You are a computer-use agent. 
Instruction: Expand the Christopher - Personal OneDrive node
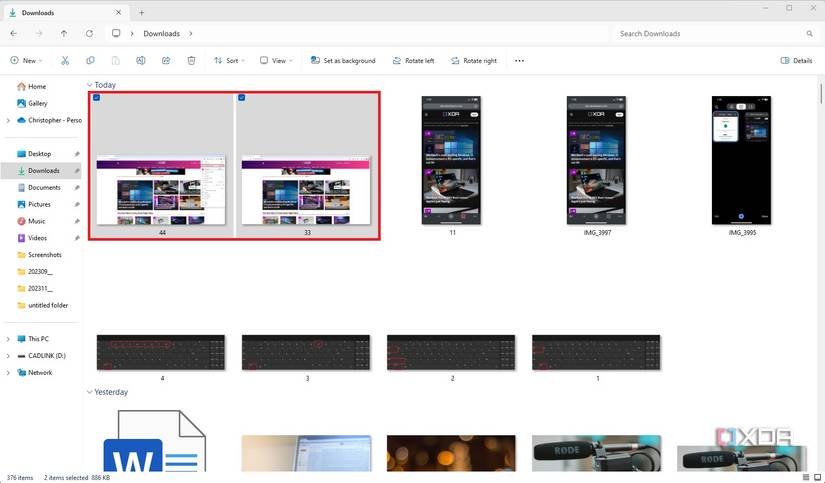[8, 120]
